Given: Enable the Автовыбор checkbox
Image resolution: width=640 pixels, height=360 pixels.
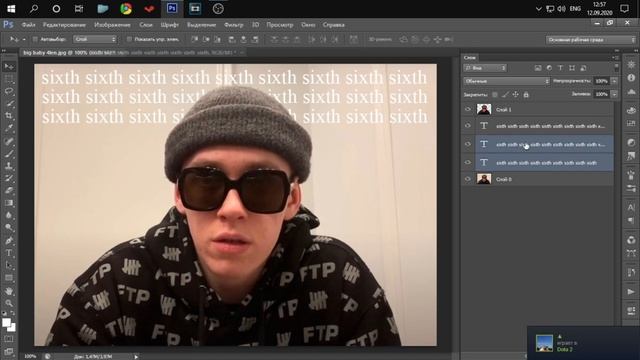Looking at the screenshot, I should (x=35, y=40).
